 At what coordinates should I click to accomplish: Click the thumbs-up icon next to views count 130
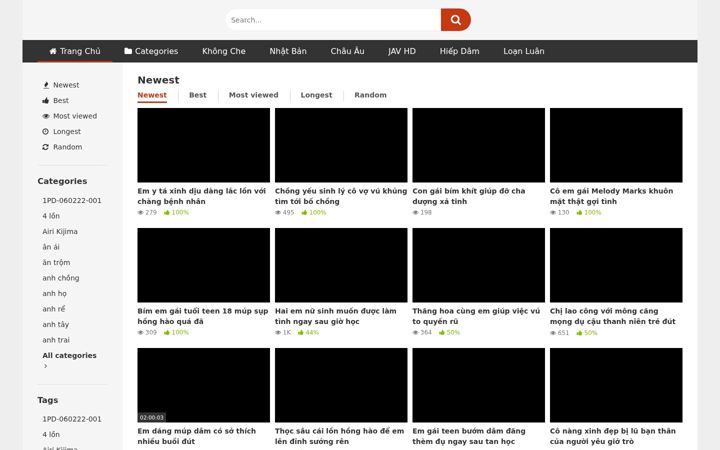point(579,213)
